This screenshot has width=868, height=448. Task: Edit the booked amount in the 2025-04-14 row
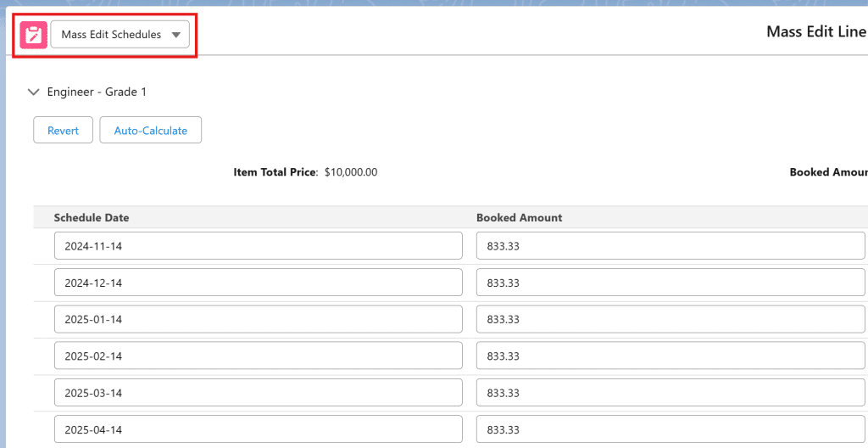(670, 429)
